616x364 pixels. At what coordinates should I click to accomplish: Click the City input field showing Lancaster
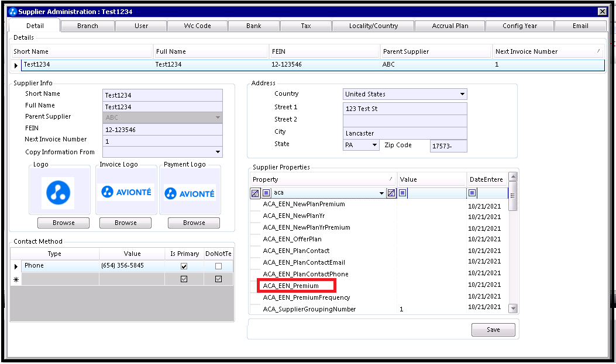pyautogui.click(x=405, y=133)
